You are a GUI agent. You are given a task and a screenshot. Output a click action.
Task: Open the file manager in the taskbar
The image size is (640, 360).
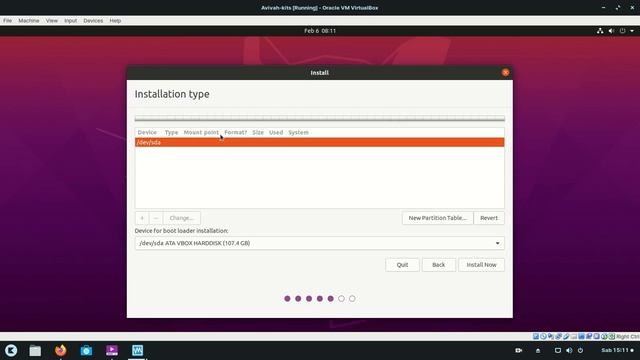coord(35,350)
